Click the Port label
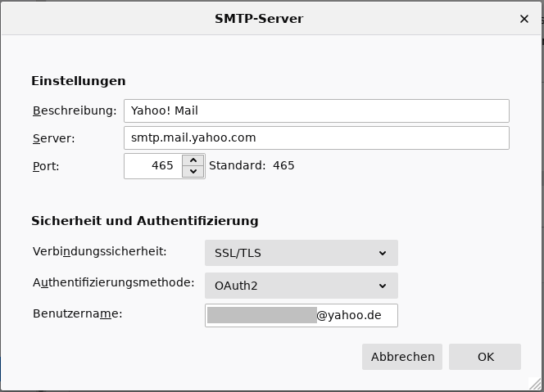This screenshot has height=392, width=544. (x=46, y=166)
